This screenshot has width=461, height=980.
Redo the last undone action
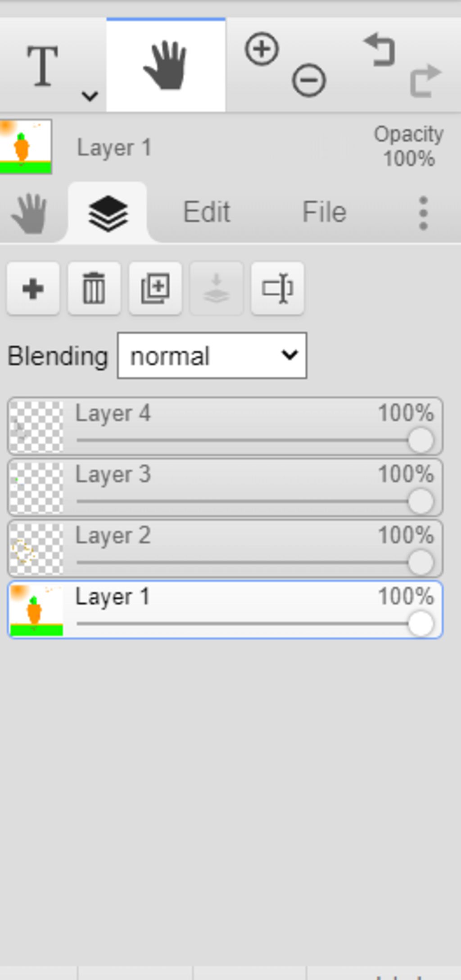(x=425, y=80)
